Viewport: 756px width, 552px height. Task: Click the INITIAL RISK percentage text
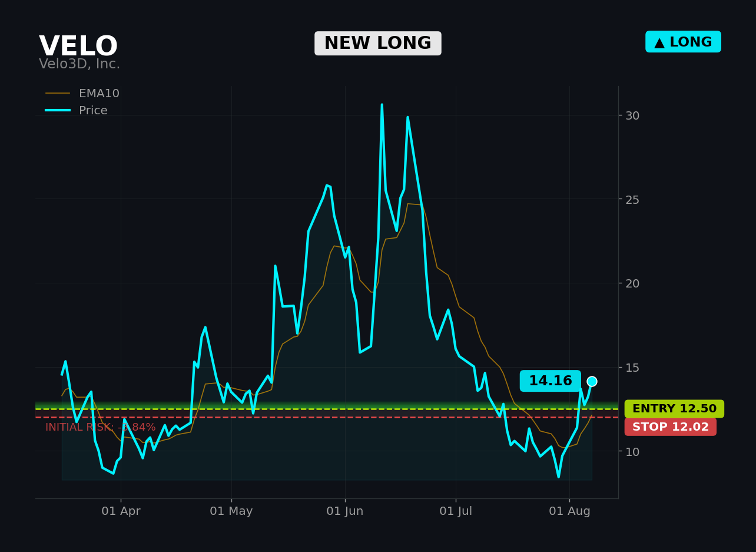[x=101, y=428]
